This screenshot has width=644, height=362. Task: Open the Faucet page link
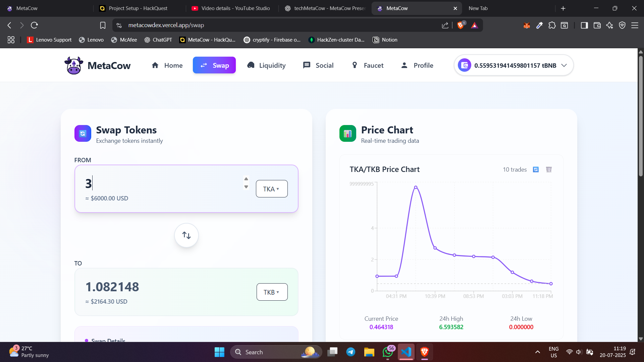tap(367, 65)
